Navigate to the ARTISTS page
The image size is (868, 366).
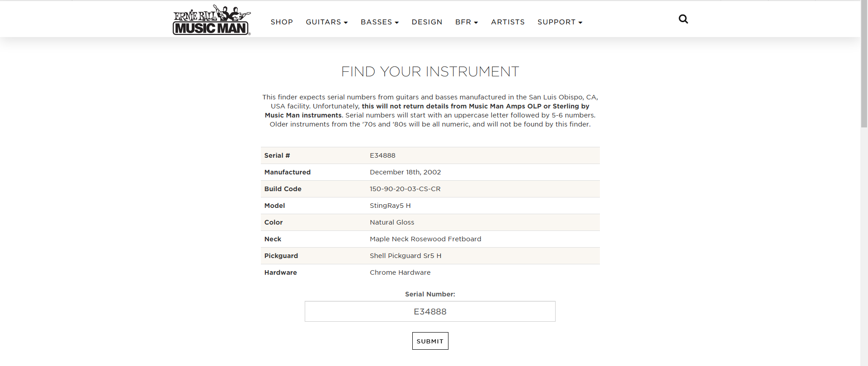pyautogui.click(x=508, y=22)
